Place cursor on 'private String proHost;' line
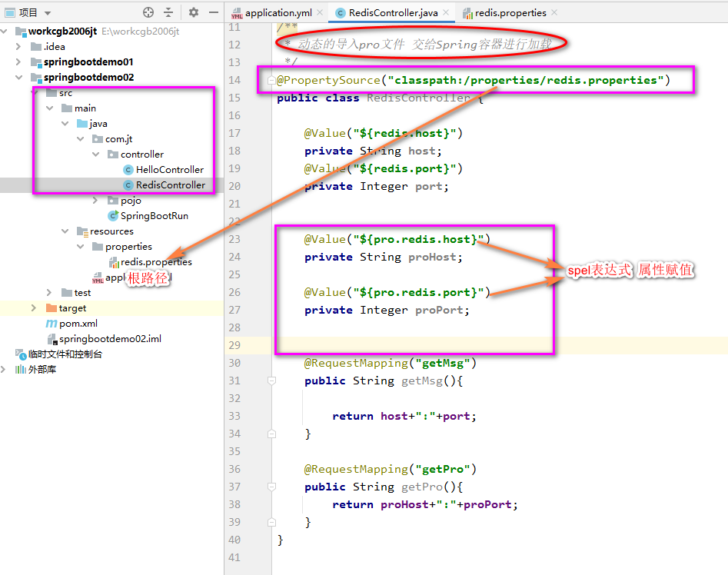This screenshot has height=575, width=728. (384, 257)
